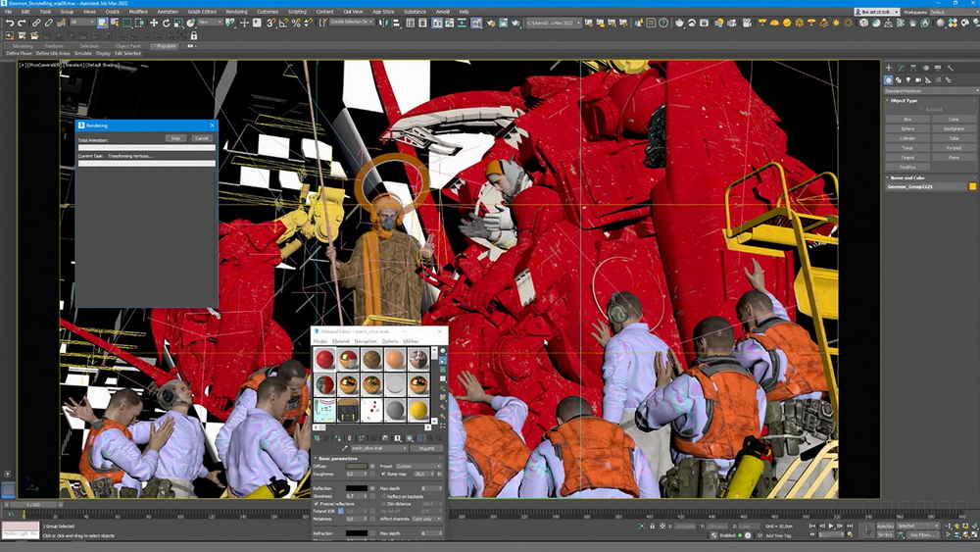Open the Create Selection Set dropdown

(351, 22)
